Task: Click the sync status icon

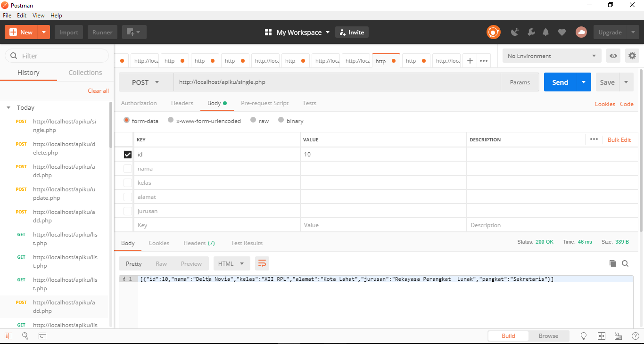Action: tap(493, 32)
